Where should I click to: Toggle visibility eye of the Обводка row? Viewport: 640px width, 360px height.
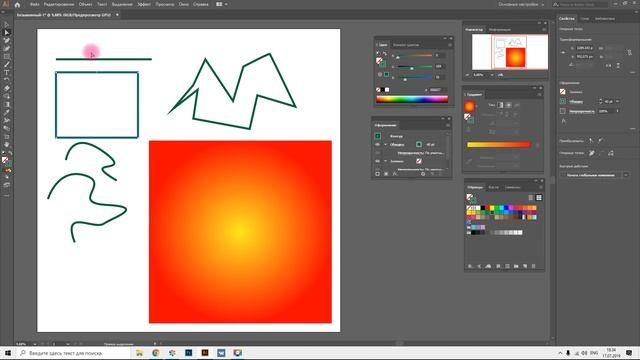[x=378, y=144]
